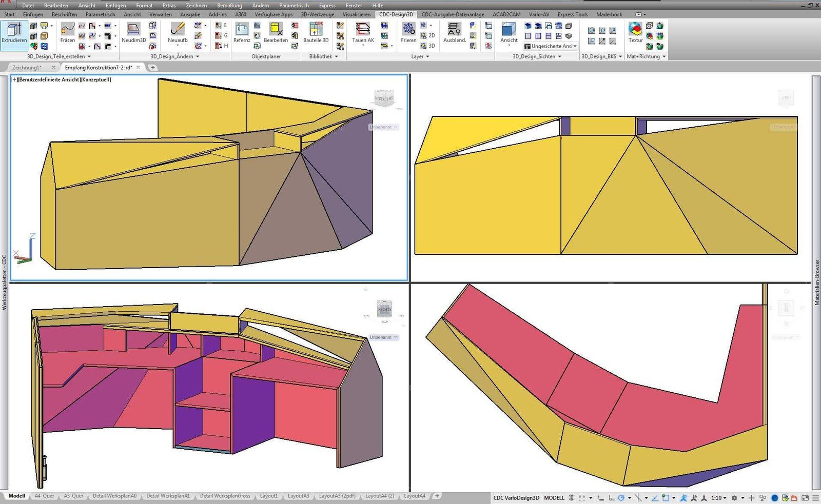Click the Frieren layer tool
The image size is (821, 504).
408,33
